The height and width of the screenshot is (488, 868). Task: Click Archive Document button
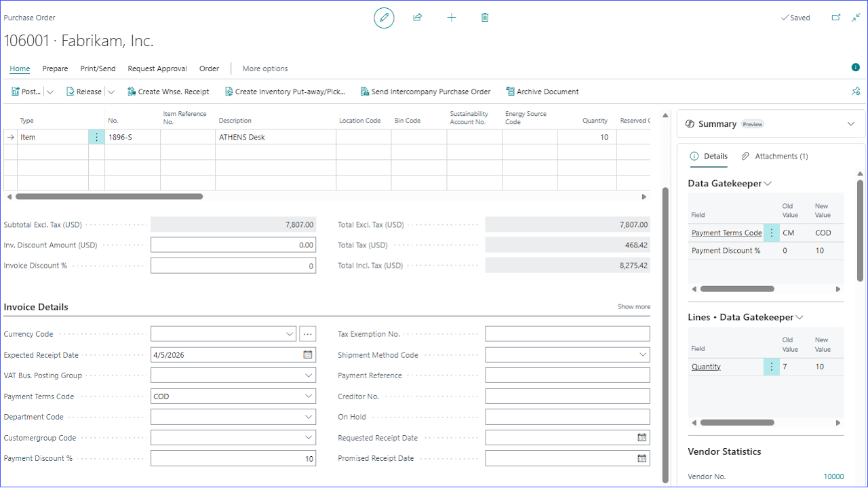point(542,91)
